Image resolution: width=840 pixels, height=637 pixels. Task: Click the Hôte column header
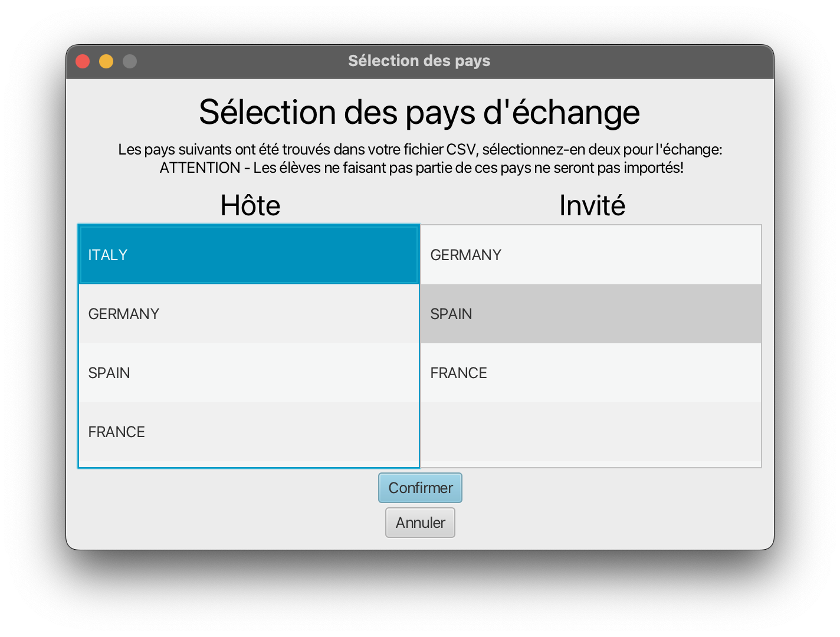click(x=250, y=205)
